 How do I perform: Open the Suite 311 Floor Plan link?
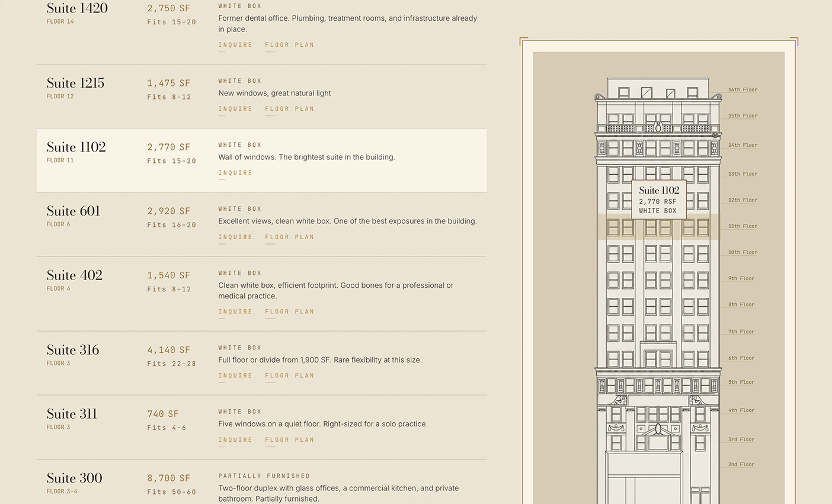pos(290,440)
